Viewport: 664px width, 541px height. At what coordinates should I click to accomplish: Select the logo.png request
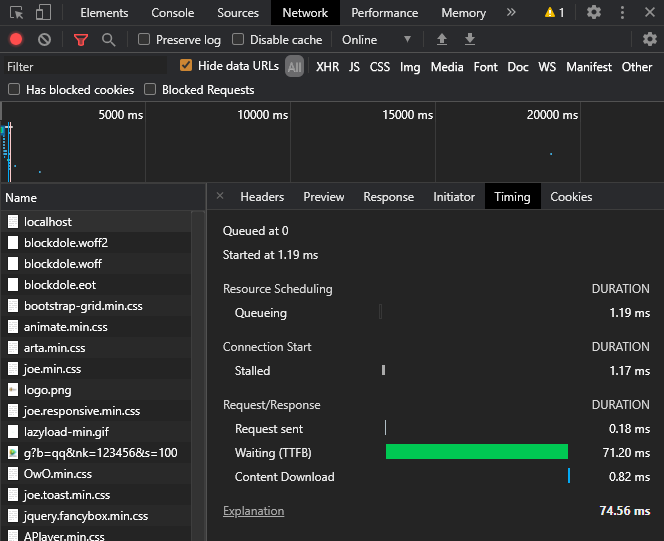point(47,390)
